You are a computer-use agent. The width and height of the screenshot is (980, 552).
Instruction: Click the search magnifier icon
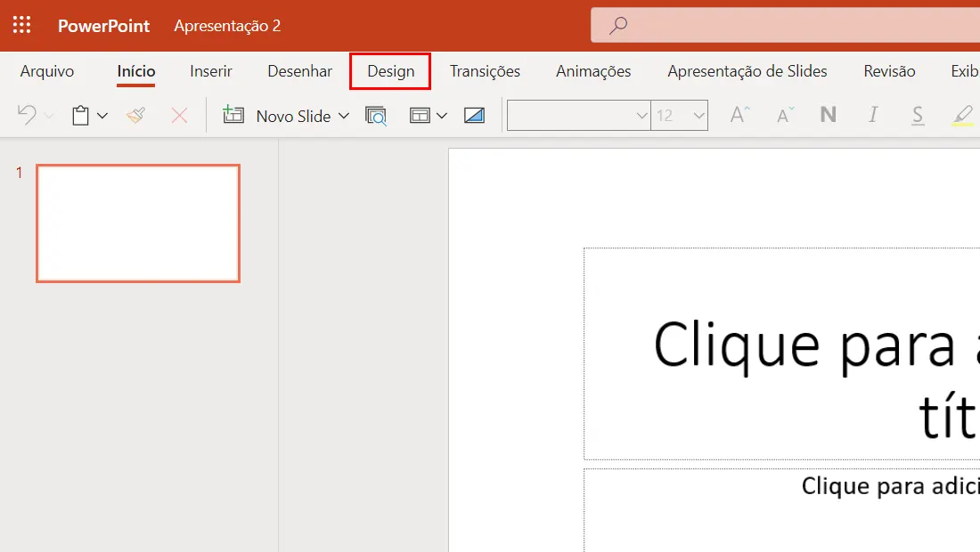click(x=618, y=26)
